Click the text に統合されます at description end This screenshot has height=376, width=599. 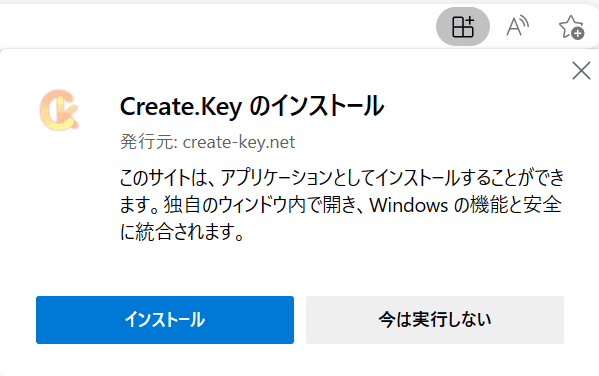[x=182, y=232]
